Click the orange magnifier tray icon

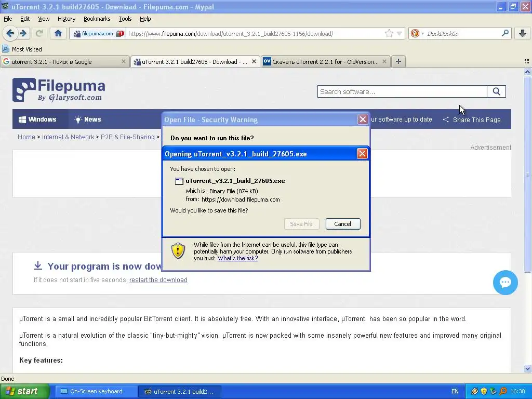503,391
